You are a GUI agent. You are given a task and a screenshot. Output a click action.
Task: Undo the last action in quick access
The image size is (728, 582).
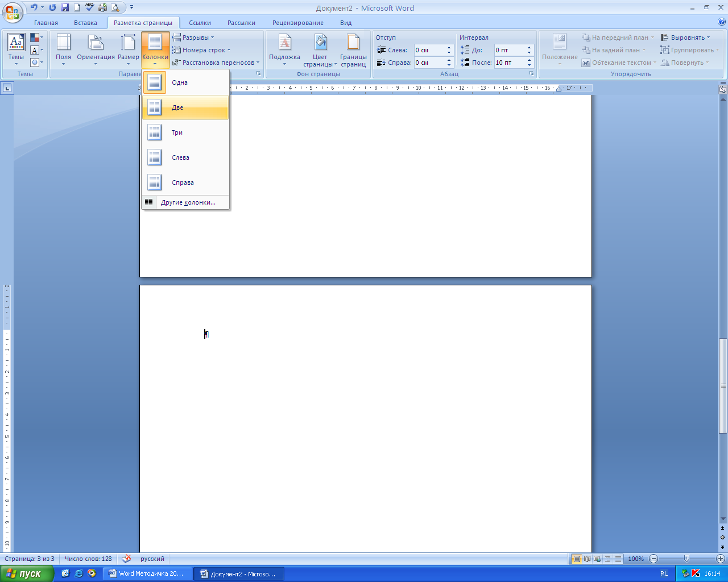pos(34,7)
